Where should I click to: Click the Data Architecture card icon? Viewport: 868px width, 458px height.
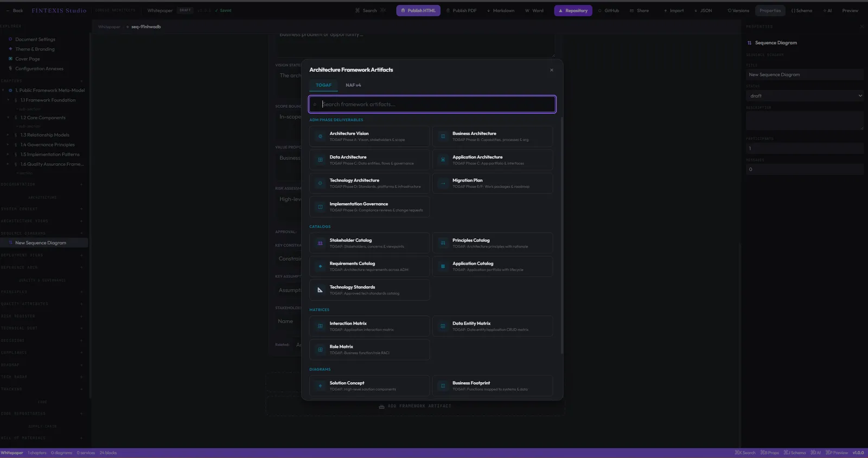tap(320, 160)
